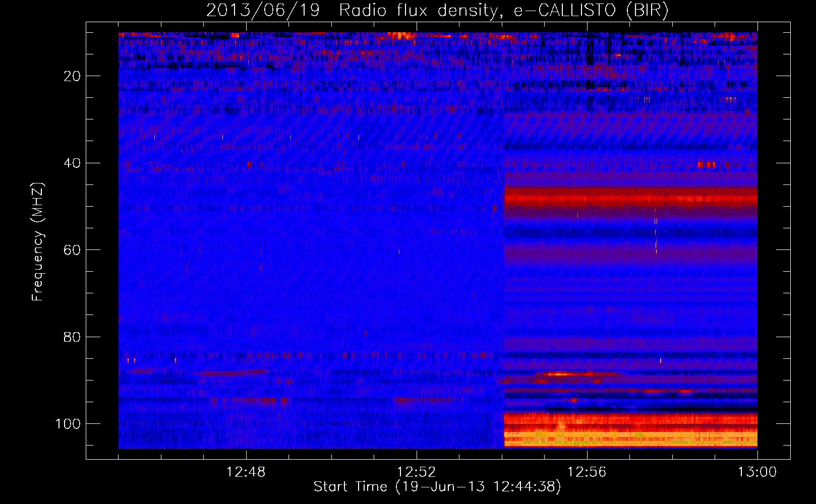Click the 12:56 time tick label
This screenshot has height=504, width=816.
[587, 472]
